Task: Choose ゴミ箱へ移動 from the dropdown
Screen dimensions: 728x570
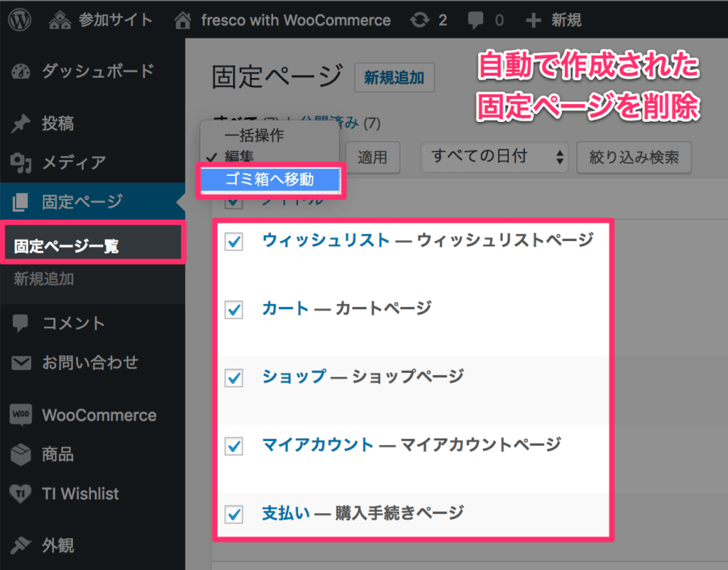Action: coord(269,180)
